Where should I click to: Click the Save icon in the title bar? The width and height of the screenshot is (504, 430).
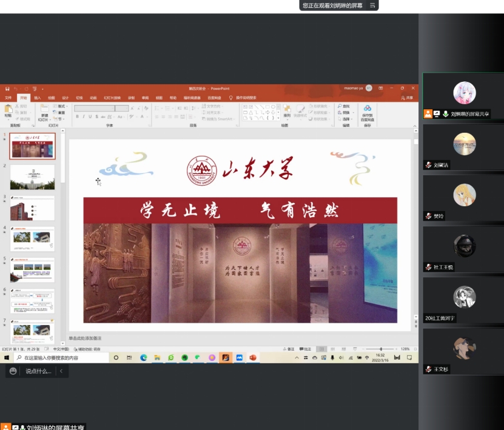pyautogui.click(x=7, y=89)
